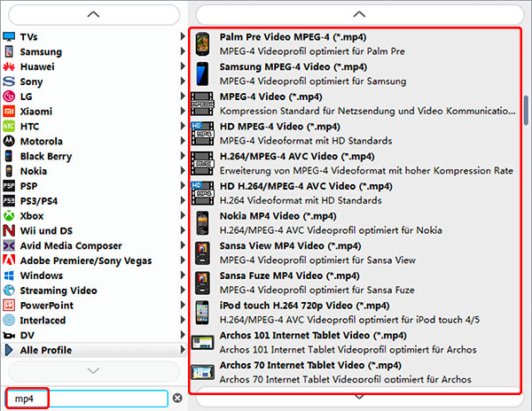Click the HTC logo icon

pyautogui.click(x=9, y=126)
